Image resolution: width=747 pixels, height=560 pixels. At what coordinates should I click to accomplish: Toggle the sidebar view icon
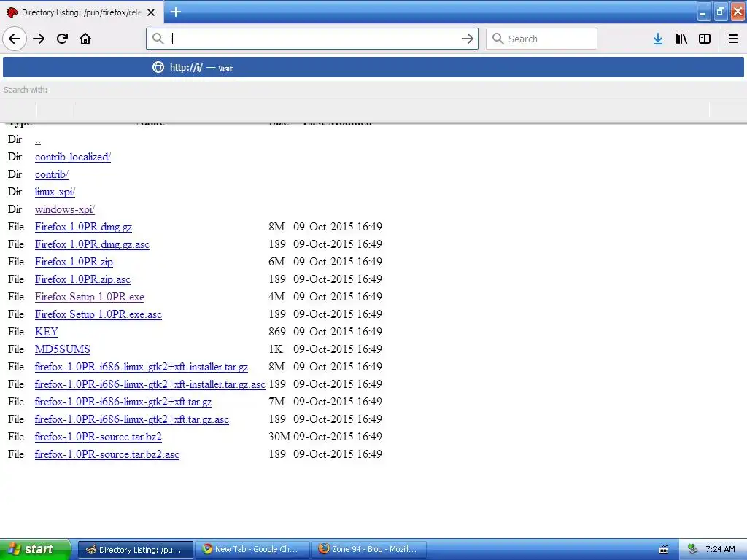click(705, 39)
